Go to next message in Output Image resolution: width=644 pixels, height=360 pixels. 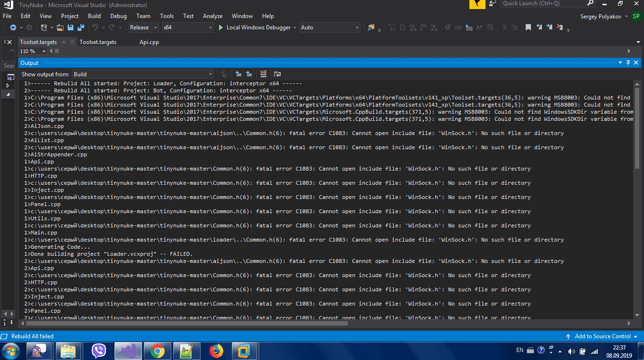[249, 74]
